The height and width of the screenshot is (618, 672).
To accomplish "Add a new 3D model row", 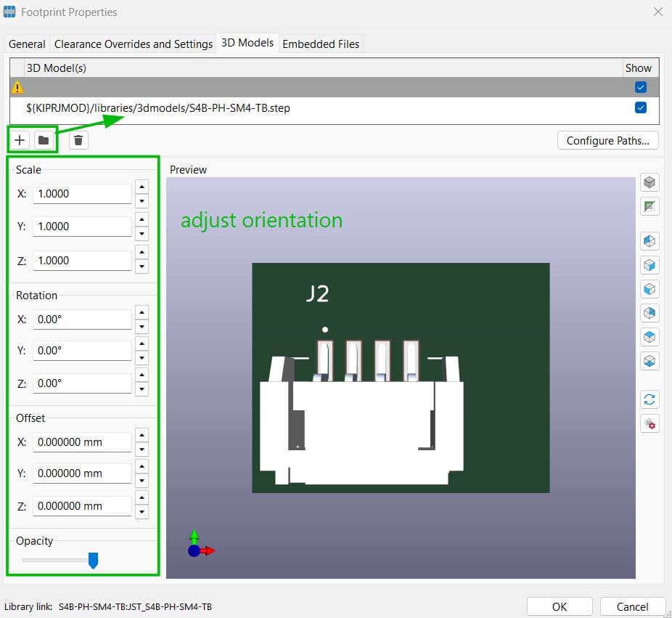I will [19, 139].
